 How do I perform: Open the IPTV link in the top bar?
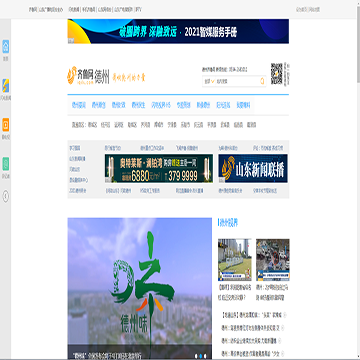point(138,10)
